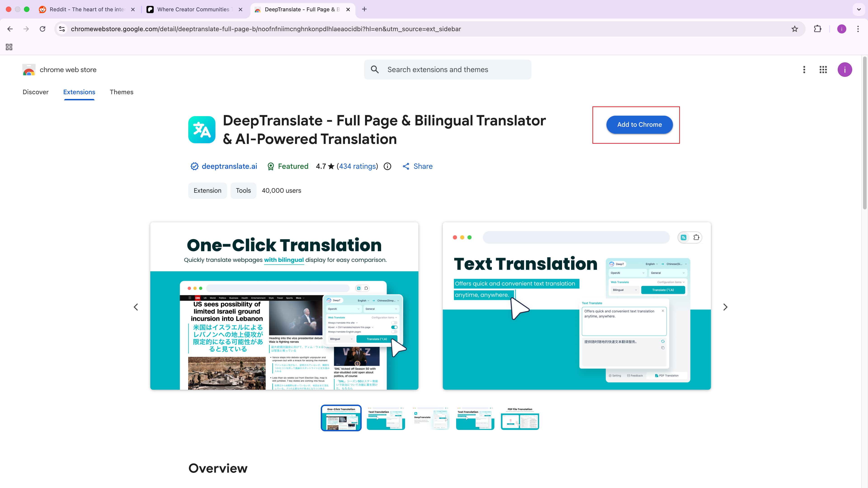The width and height of the screenshot is (868, 488).
Task: Open the browser Extensions puzzle icon
Action: point(817,29)
